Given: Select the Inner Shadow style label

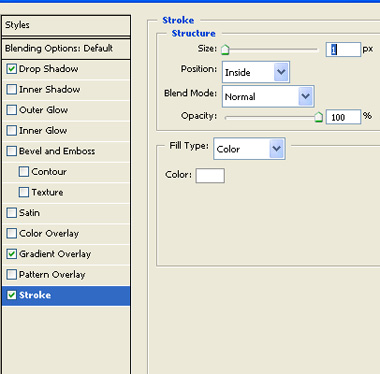Looking at the screenshot, I should click(x=49, y=89).
